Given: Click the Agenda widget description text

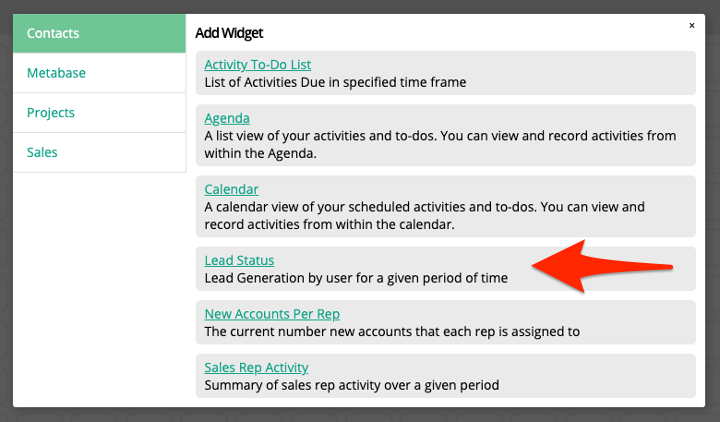Looking at the screenshot, I should [440, 144].
